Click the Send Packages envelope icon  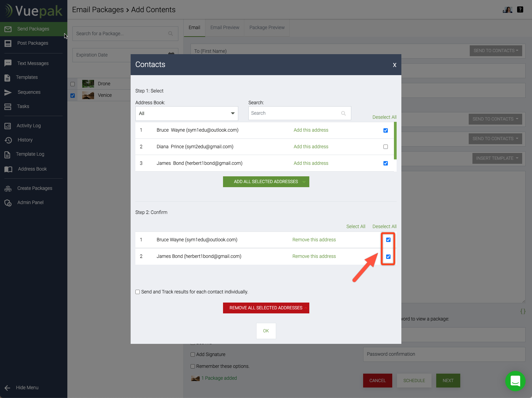[8, 29]
